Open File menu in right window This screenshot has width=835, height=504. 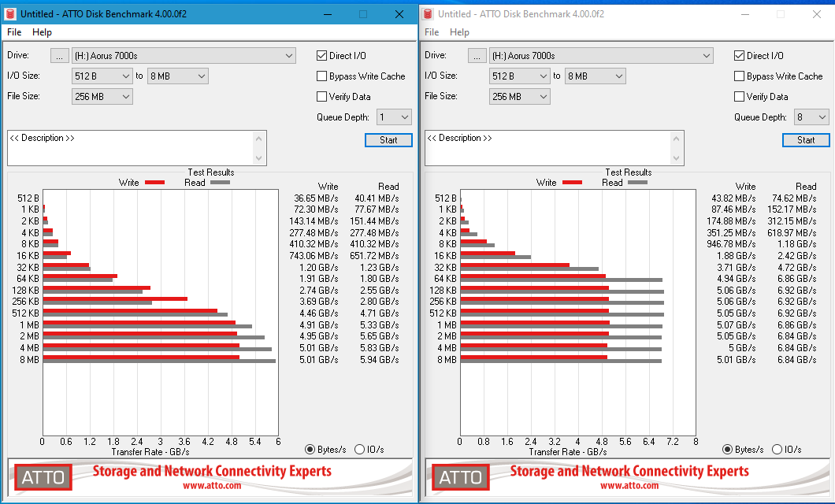click(x=432, y=32)
